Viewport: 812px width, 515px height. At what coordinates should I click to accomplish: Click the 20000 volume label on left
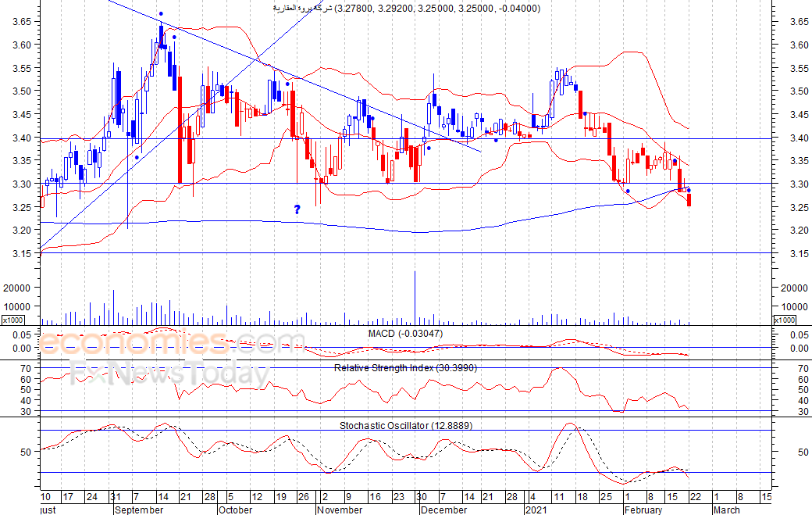[x=17, y=288]
